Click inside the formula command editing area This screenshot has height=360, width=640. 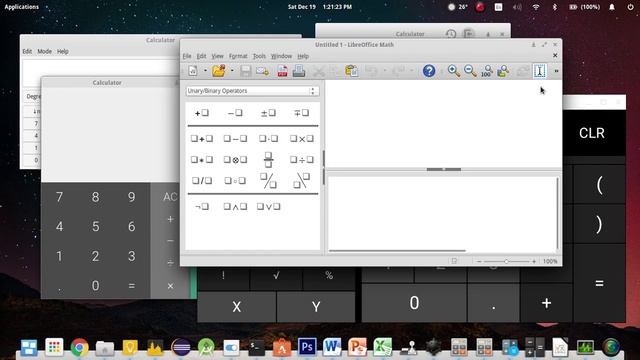(x=442, y=213)
